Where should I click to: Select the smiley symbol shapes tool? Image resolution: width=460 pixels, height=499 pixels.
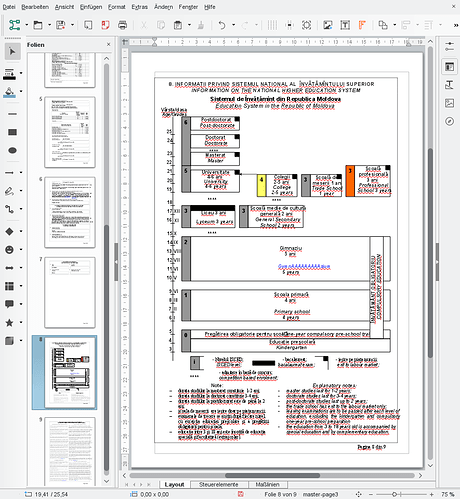pyautogui.click(x=10, y=249)
